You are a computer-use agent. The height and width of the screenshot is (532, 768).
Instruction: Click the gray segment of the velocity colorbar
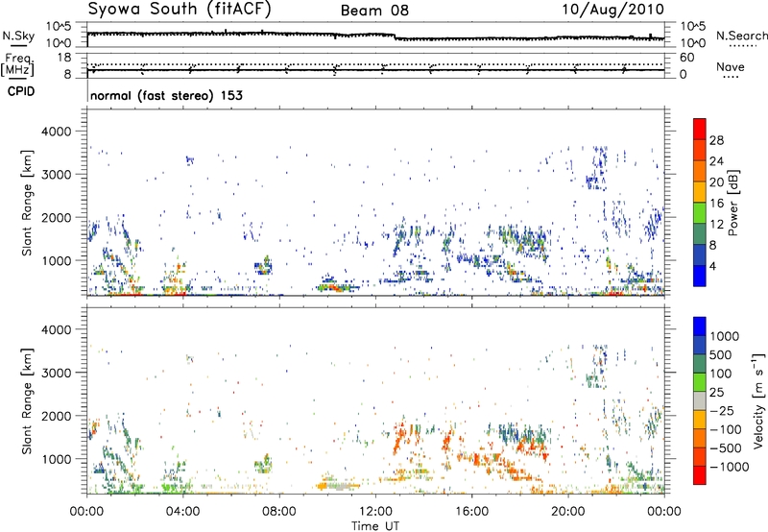[700, 400]
